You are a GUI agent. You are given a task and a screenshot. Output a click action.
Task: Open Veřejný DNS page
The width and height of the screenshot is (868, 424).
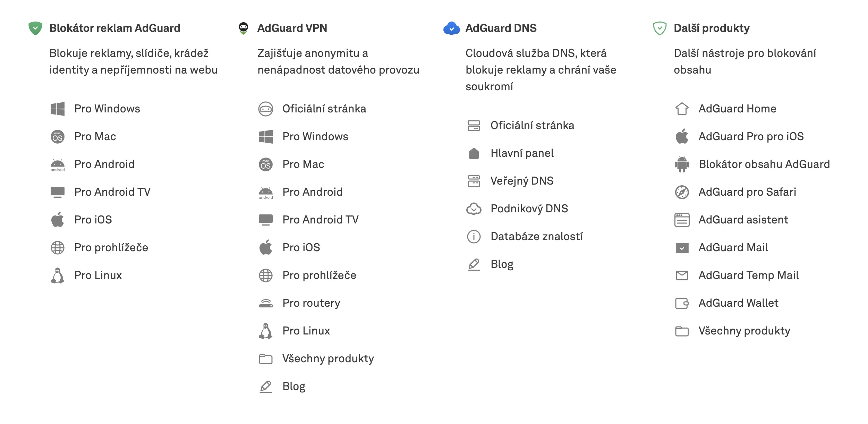(522, 181)
